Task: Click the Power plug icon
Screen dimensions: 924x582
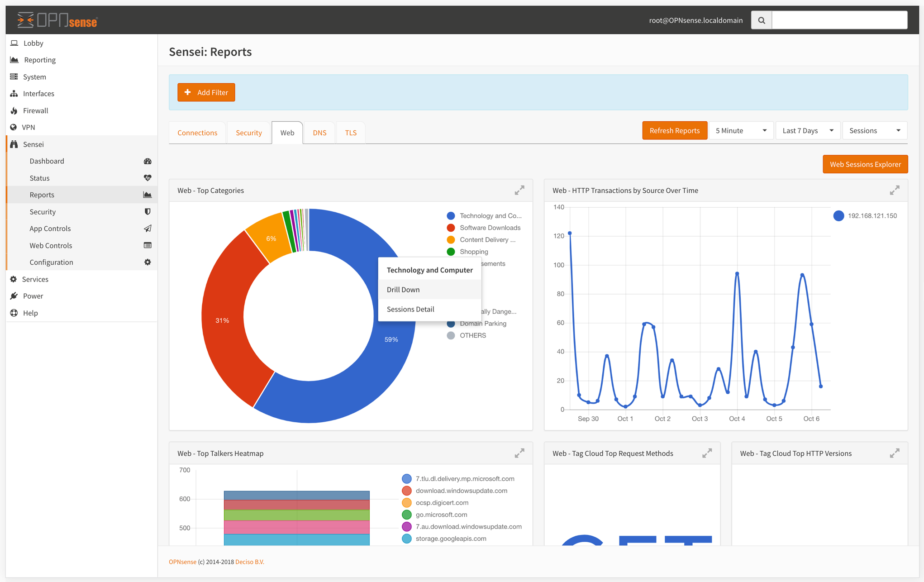Action: pyautogui.click(x=14, y=296)
